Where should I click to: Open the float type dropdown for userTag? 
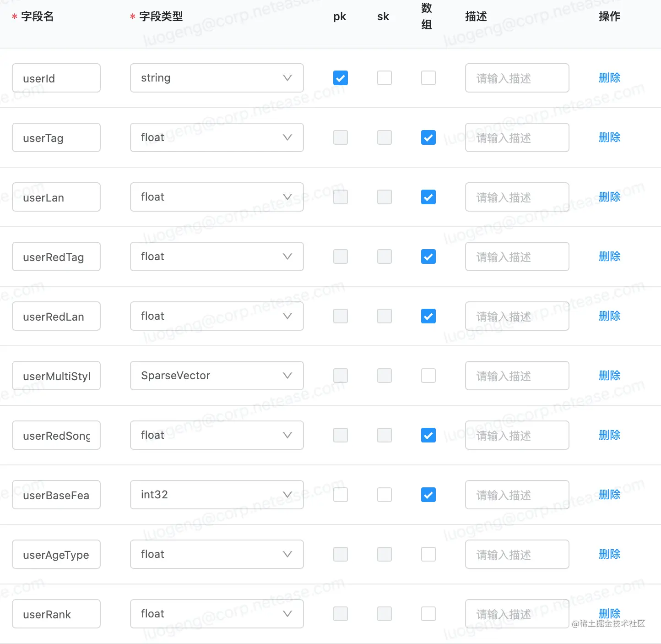click(x=217, y=137)
